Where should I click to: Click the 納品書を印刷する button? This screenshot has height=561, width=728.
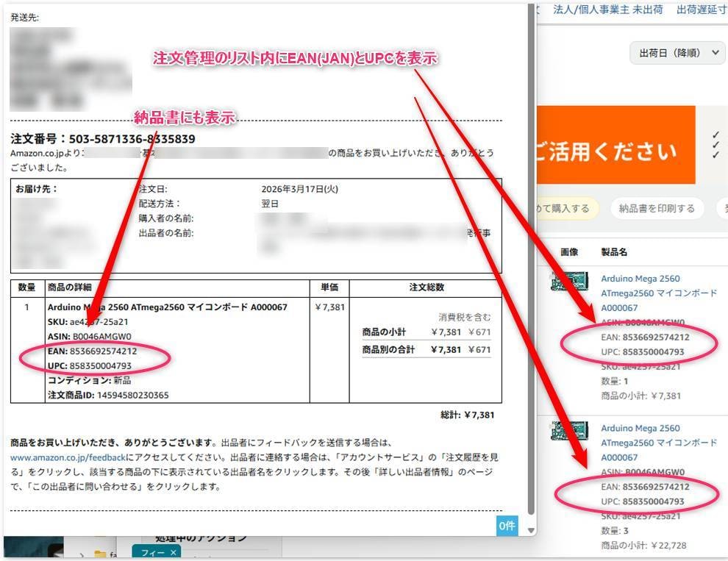pos(657,209)
